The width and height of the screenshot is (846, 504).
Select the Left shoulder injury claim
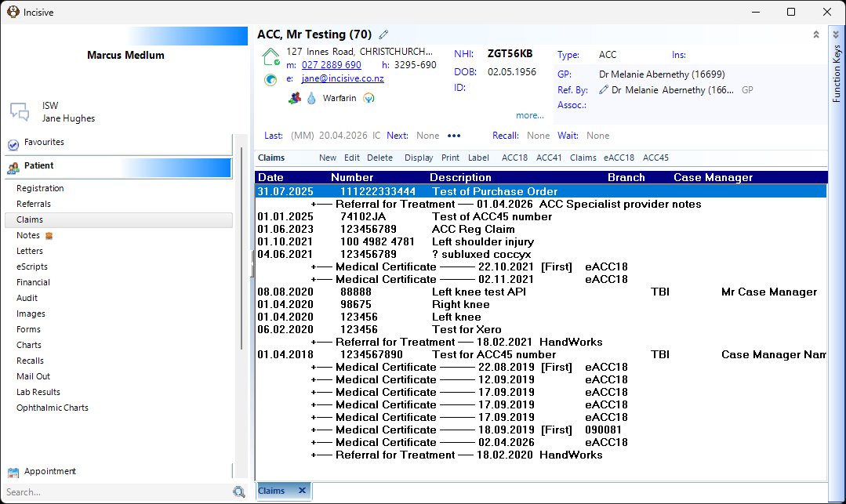[x=541, y=241]
